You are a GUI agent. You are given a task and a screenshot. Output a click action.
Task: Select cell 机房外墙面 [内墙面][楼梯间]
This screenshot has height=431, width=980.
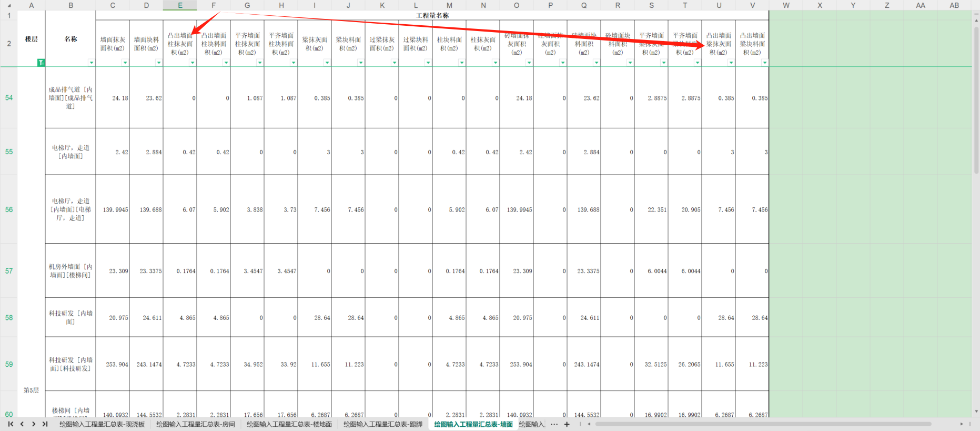pyautogui.click(x=70, y=270)
